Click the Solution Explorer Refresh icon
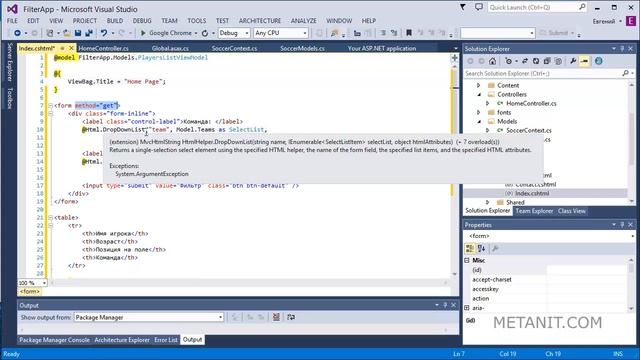 pyautogui.click(x=536, y=61)
